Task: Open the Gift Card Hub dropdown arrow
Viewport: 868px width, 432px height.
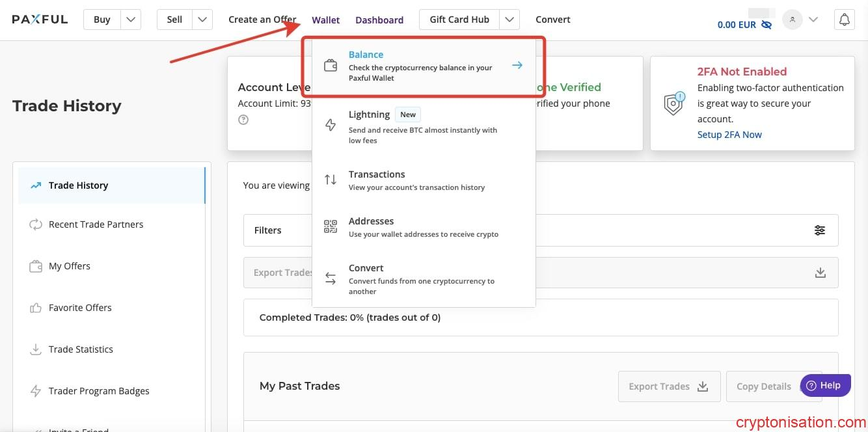Action: point(509,20)
